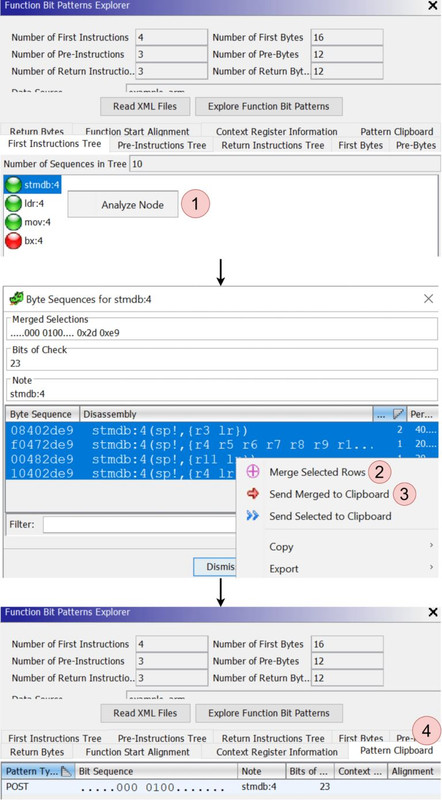The height and width of the screenshot is (800, 442).
Task: Select row with byte sequence 08402de9
Action: coord(221,430)
